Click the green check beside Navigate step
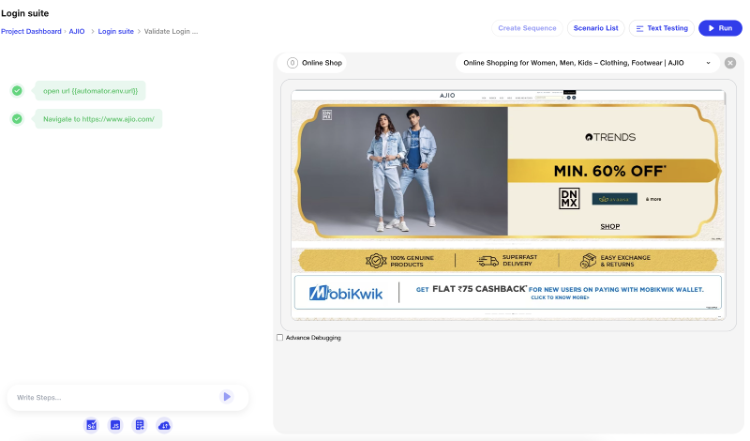Viewport: 750px width, 441px height. pyautogui.click(x=17, y=119)
